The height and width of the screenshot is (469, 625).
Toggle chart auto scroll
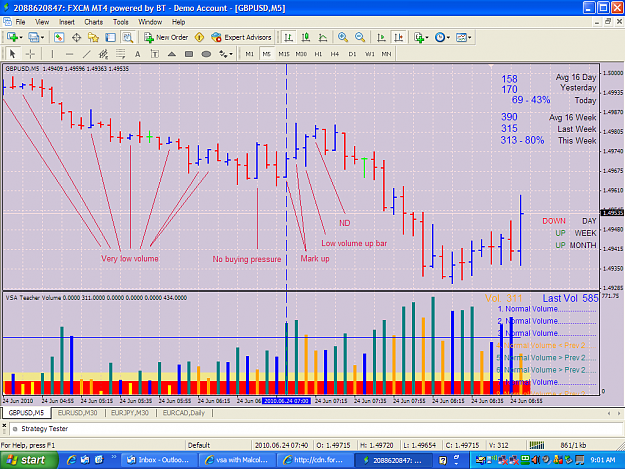click(x=381, y=37)
